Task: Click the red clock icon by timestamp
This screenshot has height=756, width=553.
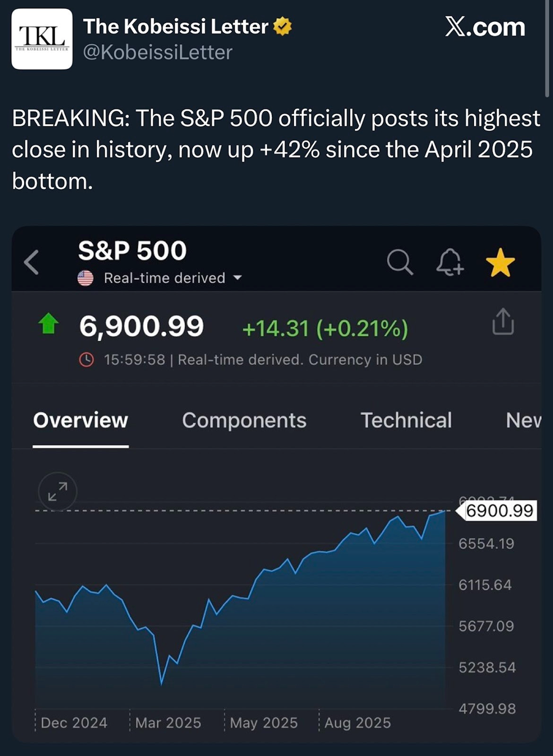Action: pos(86,359)
